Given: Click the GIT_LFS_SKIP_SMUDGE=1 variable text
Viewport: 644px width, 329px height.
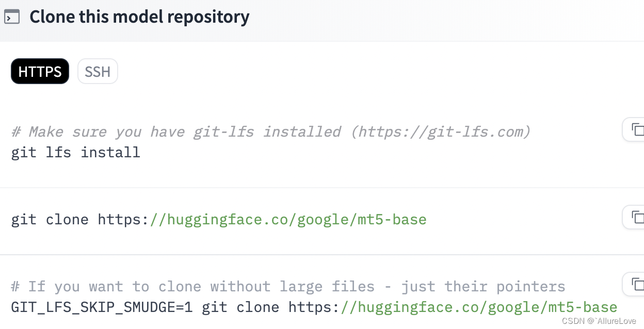Looking at the screenshot, I should coord(102,308).
